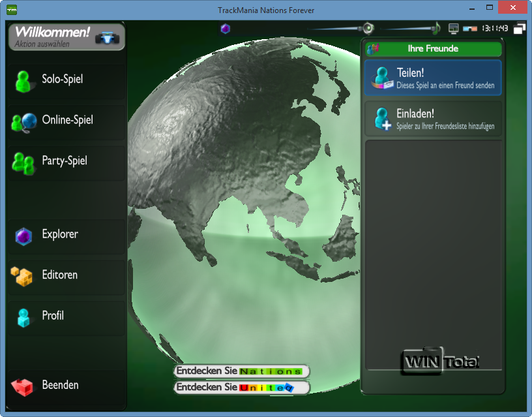Screen dimensions: 532x417
Task: Click Entdecken Sie Nations button
Action: pos(242,371)
